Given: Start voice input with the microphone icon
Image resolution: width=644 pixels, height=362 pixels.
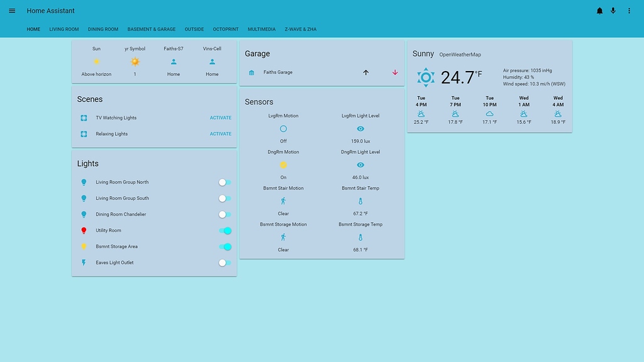Looking at the screenshot, I should (613, 10).
